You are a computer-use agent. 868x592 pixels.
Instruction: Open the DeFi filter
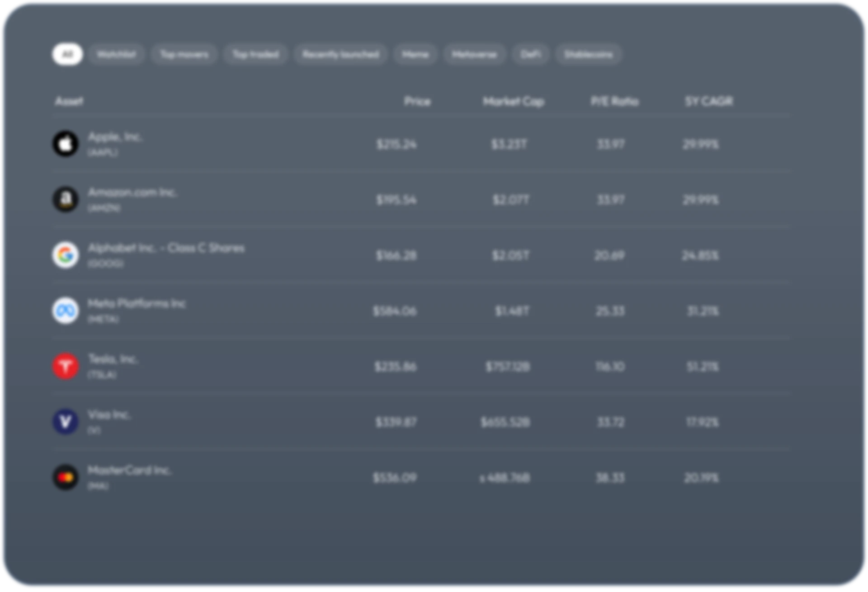530,54
